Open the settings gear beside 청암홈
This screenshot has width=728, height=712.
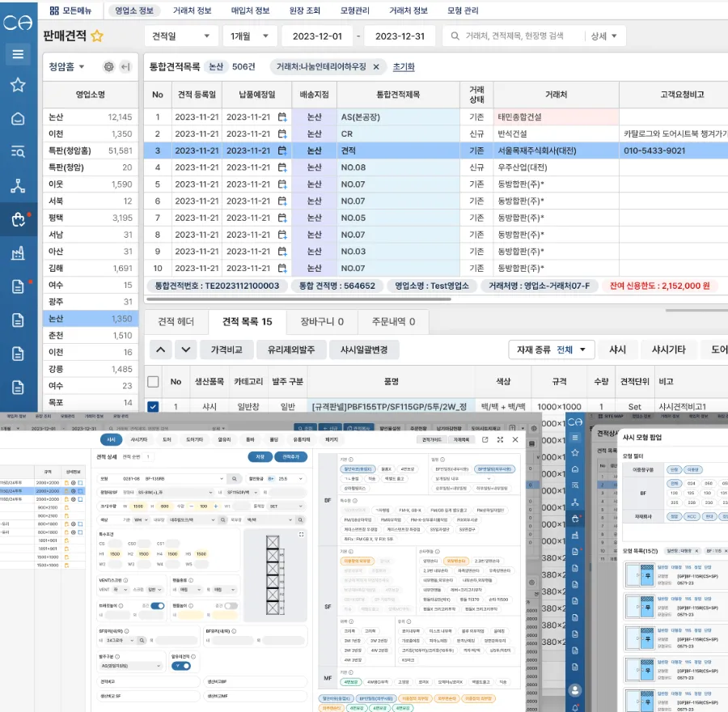108,67
